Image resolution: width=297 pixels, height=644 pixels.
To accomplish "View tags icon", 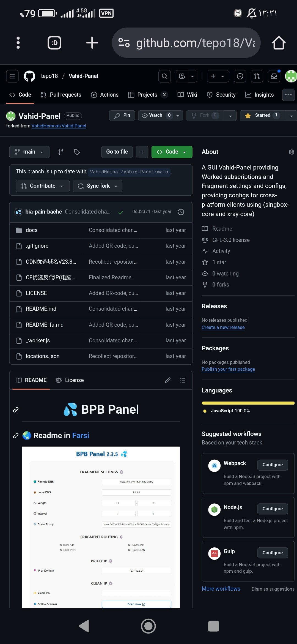I will coord(77,152).
